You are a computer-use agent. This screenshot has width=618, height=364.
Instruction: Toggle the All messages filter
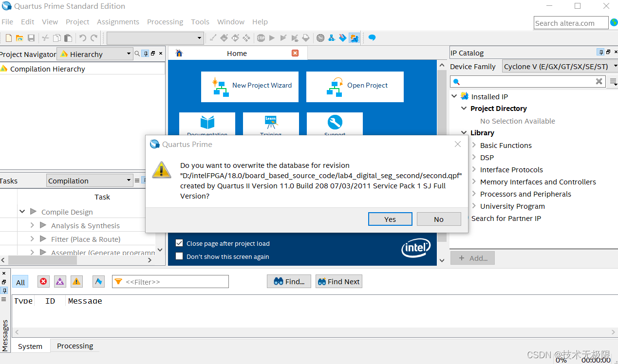click(20, 282)
